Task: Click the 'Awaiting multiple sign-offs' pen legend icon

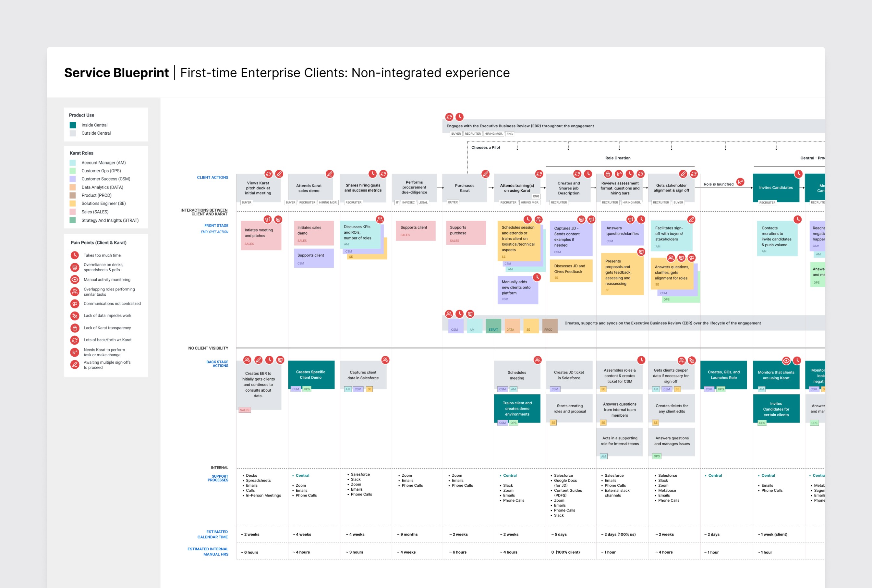Action: tap(75, 364)
